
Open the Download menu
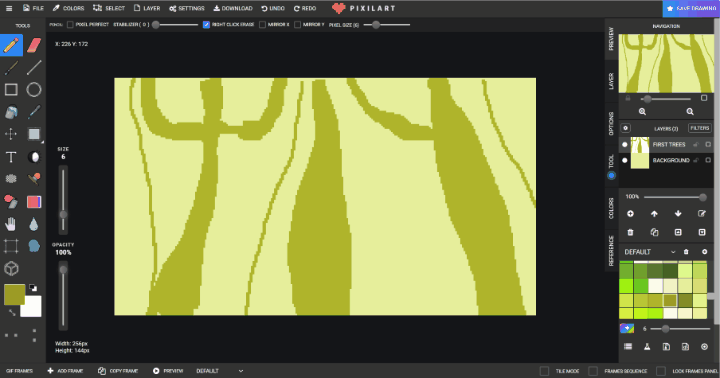233,8
